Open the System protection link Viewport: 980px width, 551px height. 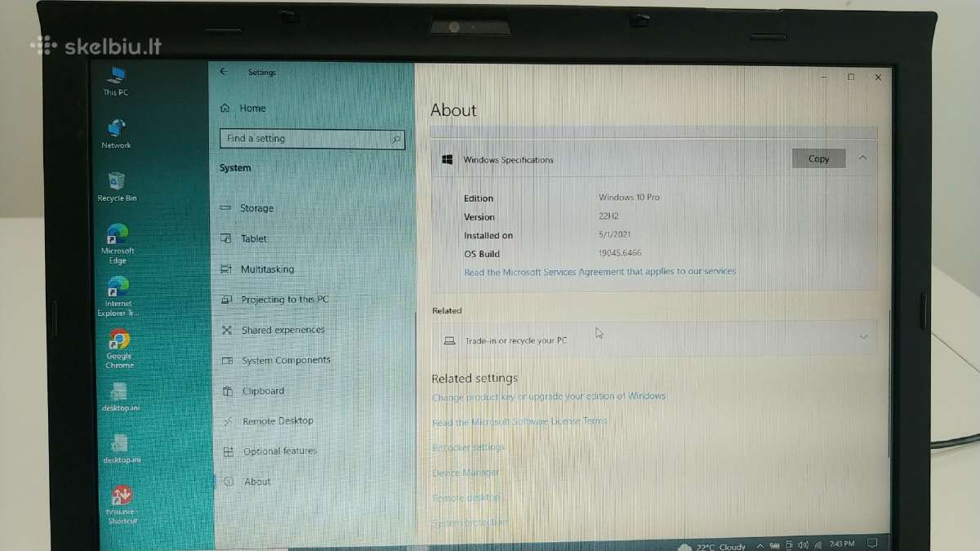[x=470, y=522]
